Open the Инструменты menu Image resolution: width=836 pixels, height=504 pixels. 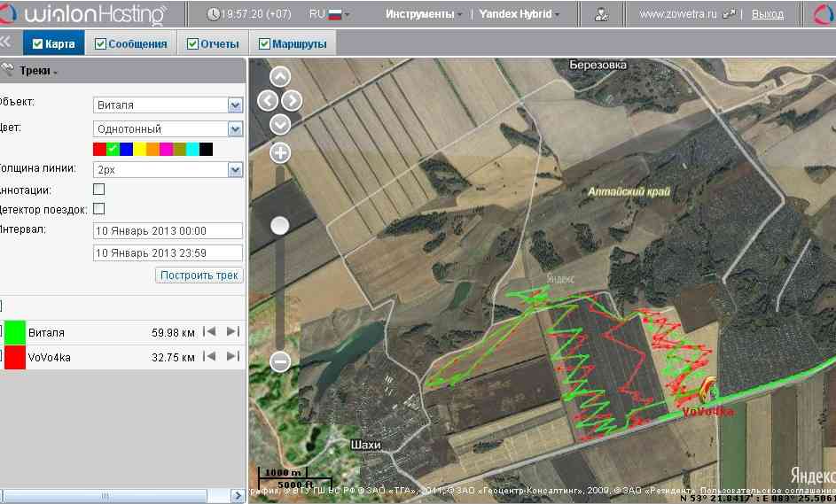click(424, 14)
